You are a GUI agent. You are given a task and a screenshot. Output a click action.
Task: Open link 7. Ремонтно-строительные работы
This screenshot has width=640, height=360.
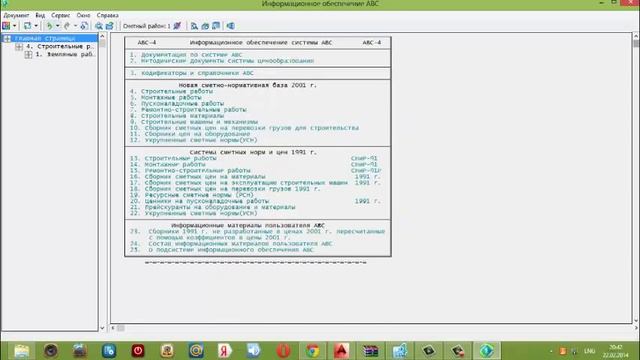[188, 110]
